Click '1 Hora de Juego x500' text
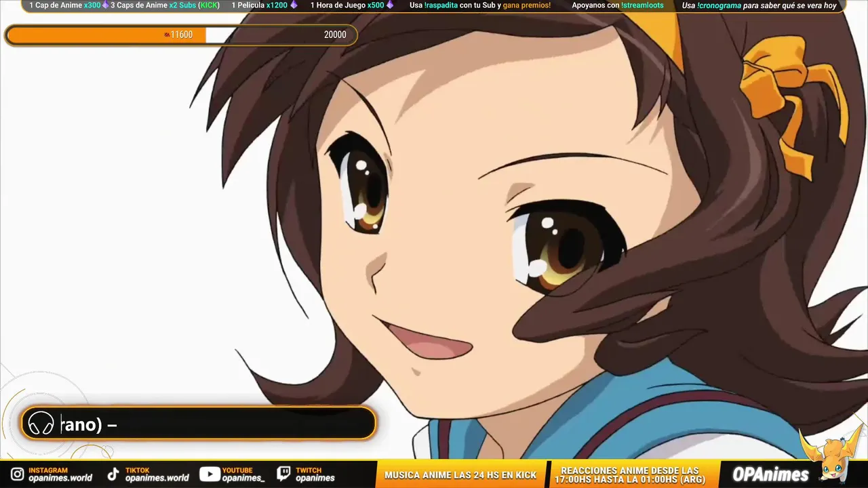868x488 pixels. pos(347,5)
